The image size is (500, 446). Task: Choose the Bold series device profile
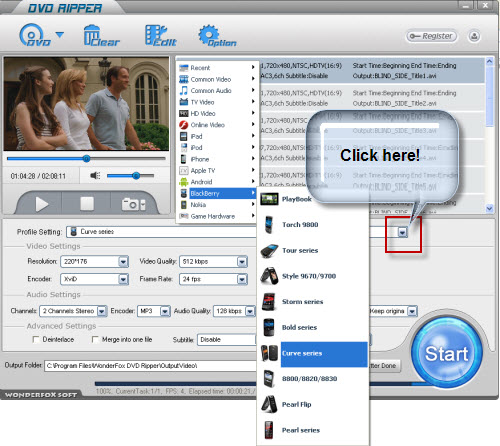point(313,327)
